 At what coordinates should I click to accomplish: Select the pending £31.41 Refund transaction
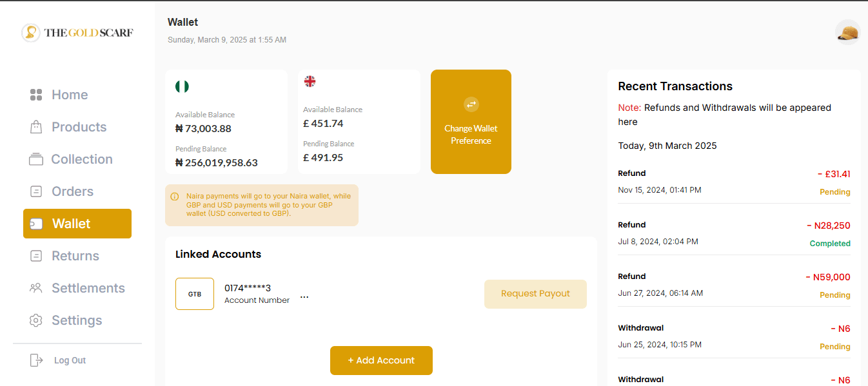click(734, 180)
